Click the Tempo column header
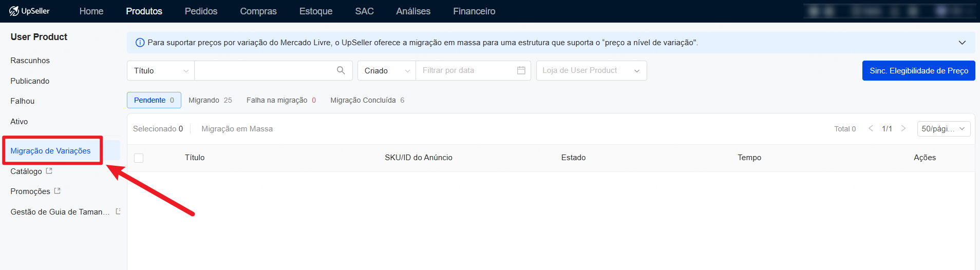This screenshot has width=980, height=270. pyautogui.click(x=749, y=158)
